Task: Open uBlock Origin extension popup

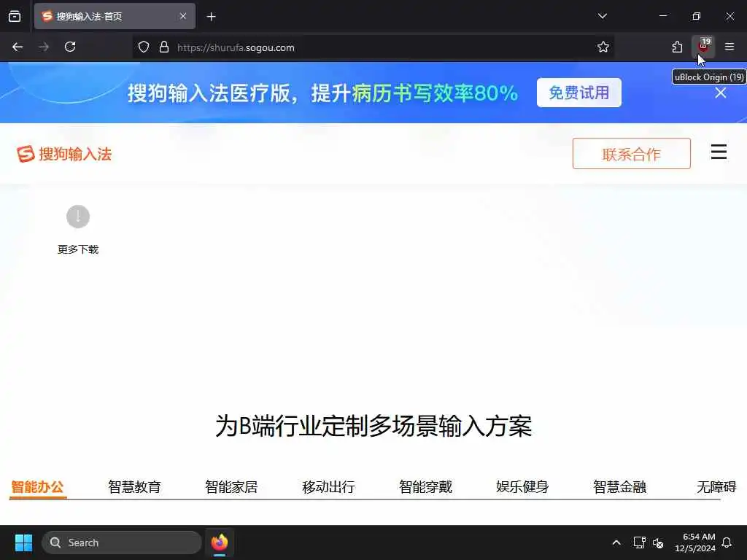Action: [x=703, y=46]
